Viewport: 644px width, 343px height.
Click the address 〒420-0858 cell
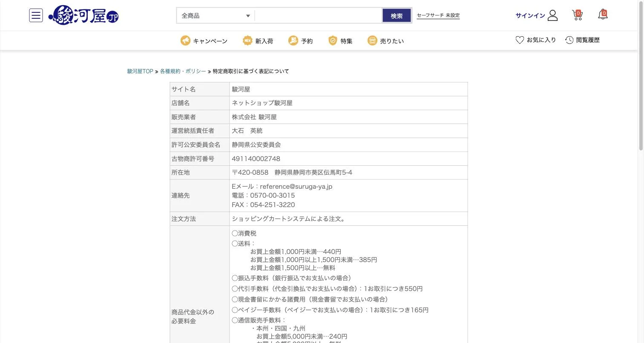tap(348, 173)
